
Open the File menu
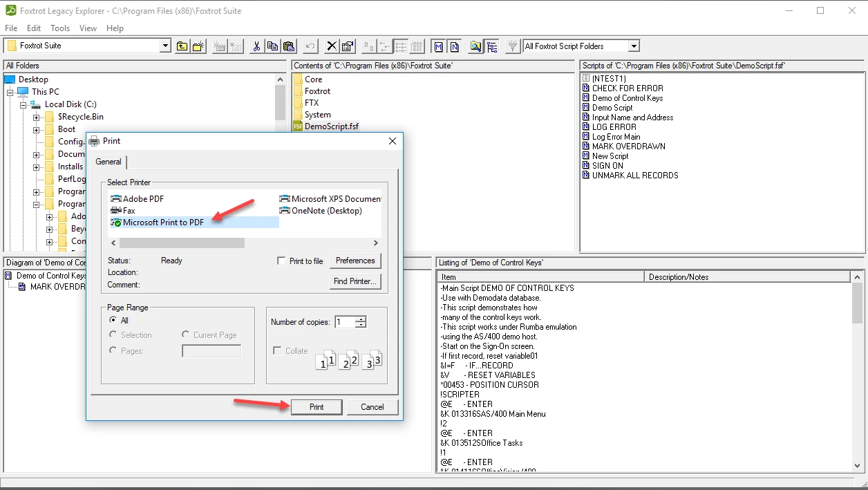11,28
